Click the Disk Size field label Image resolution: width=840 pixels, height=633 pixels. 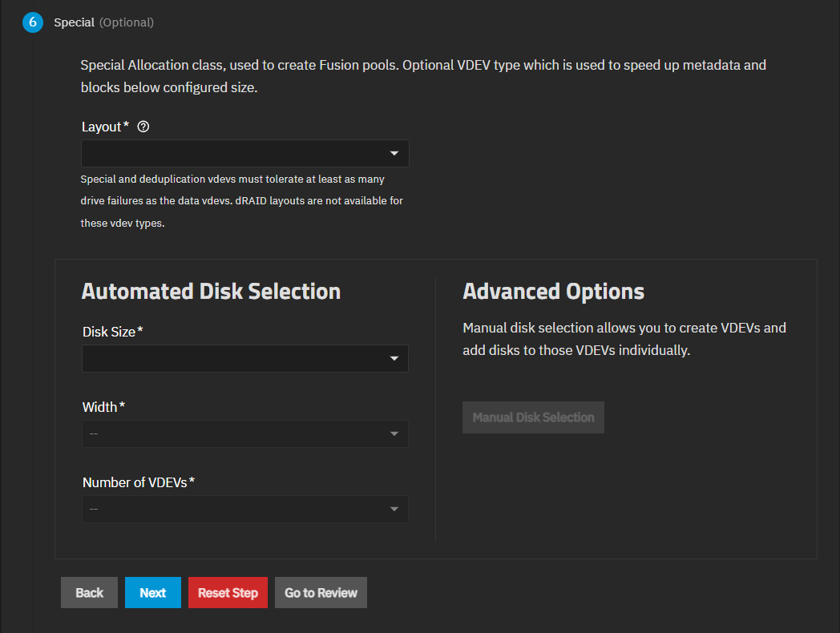click(x=112, y=332)
